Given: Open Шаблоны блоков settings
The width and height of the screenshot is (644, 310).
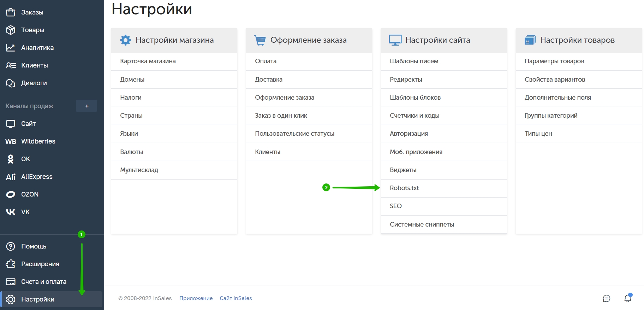Looking at the screenshot, I should click(444, 98).
